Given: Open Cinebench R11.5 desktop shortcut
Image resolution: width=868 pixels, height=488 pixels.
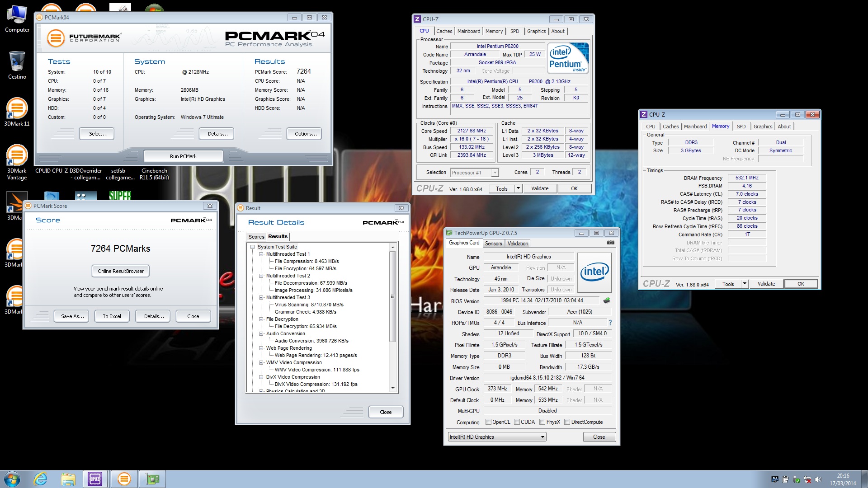Looking at the screenshot, I should tap(154, 174).
